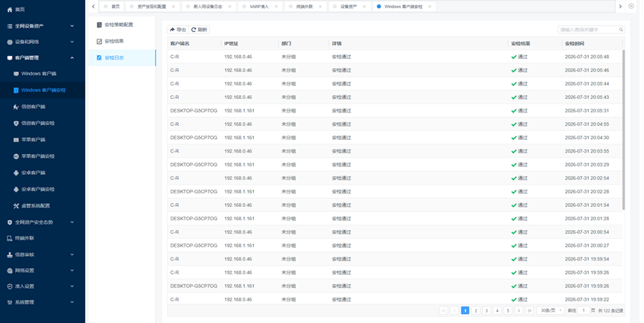Image resolution: width=644 pixels, height=323 pixels.
Task: Open 苹果客户端 sidebar entry
Action: coord(34,140)
